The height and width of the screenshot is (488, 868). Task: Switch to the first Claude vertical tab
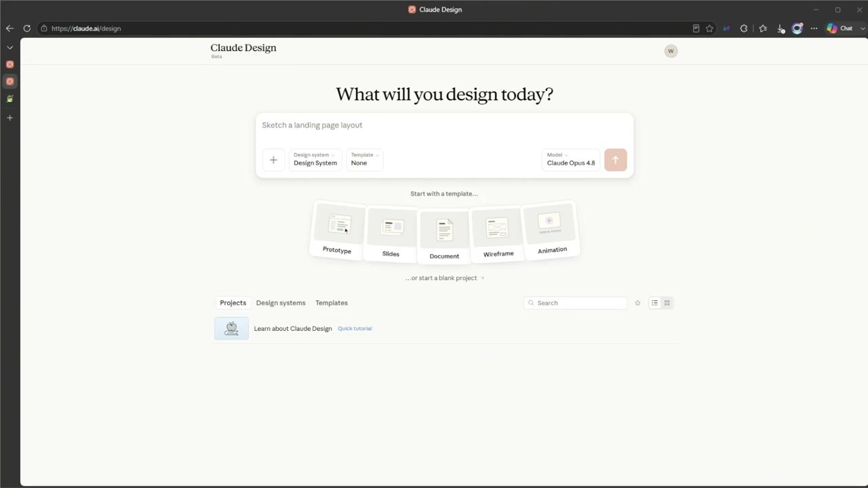coord(9,64)
